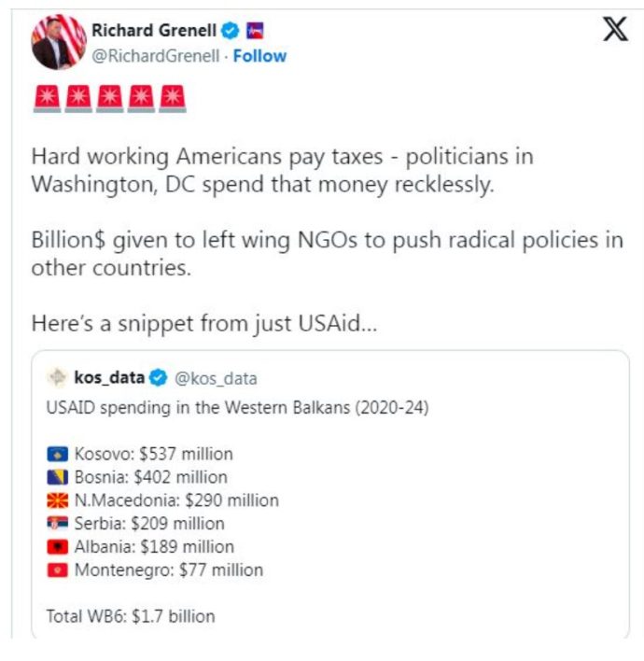Image resolution: width=644 pixels, height=661 pixels.
Task: Open the kos_data display name
Action: (108, 378)
